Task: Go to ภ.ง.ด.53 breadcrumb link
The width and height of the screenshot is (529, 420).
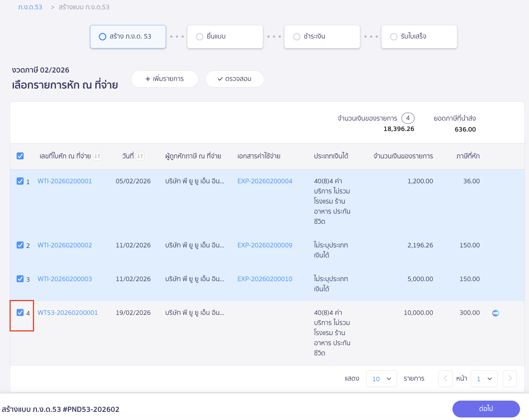Action: (30, 7)
